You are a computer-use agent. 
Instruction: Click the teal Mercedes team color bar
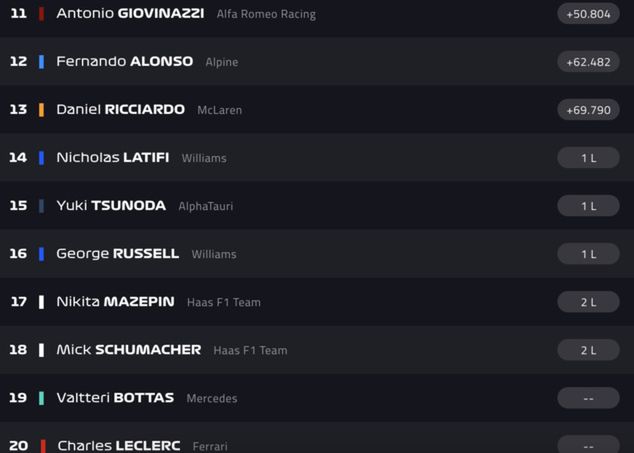coord(41,398)
